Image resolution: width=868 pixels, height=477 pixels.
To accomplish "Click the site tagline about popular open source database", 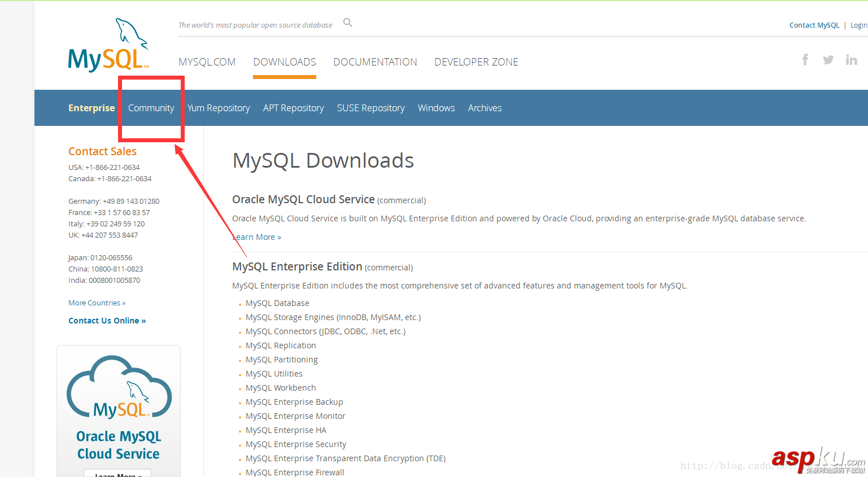I will coord(255,25).
